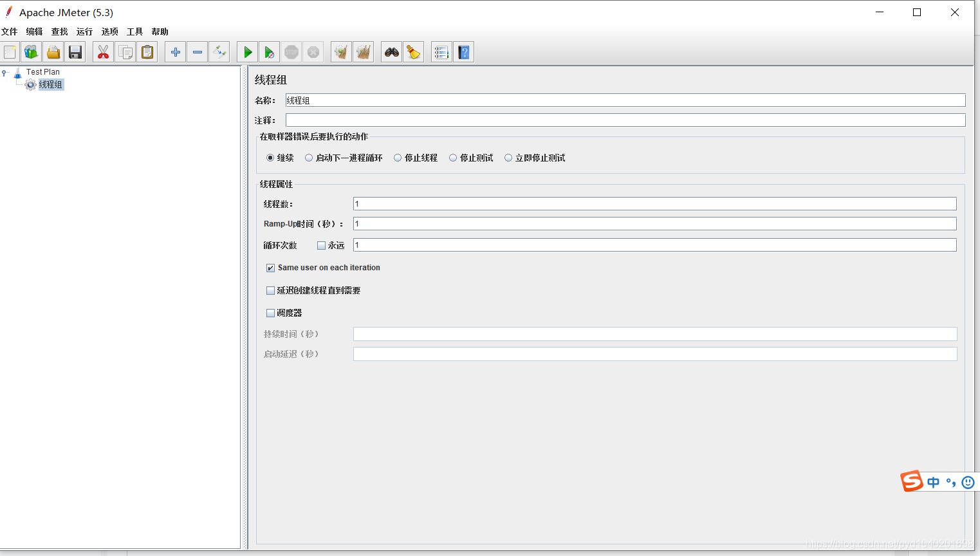Click the greyed Shutdown icon
This screenshot has height=556, width=980.
(313, 52)
